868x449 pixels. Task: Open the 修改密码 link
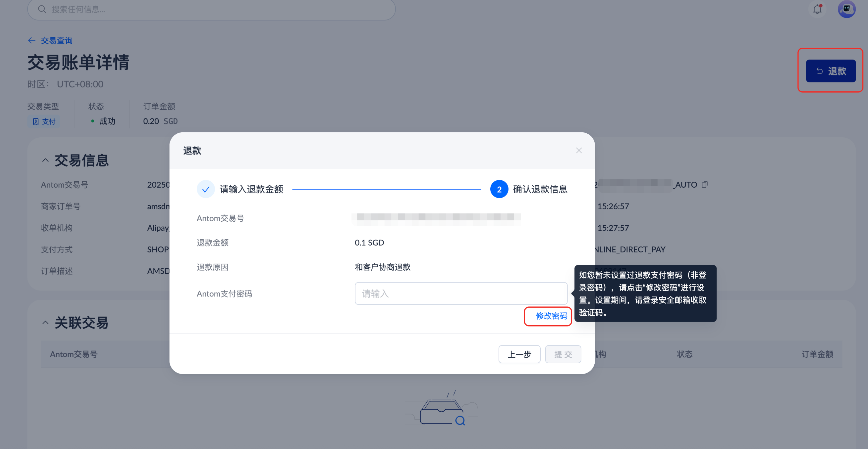(551, 316)
